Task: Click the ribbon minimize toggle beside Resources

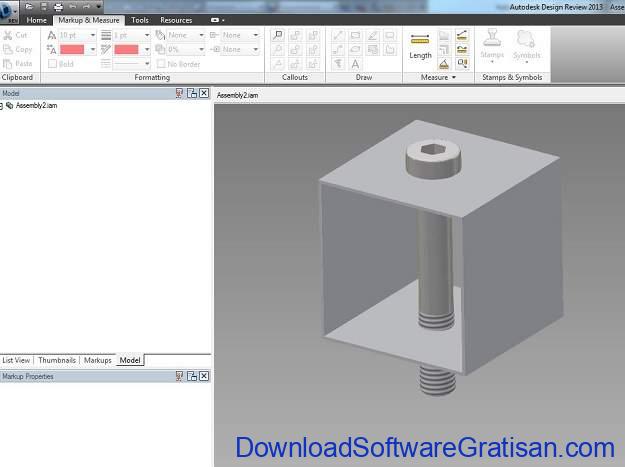Action: pos(217,20)
